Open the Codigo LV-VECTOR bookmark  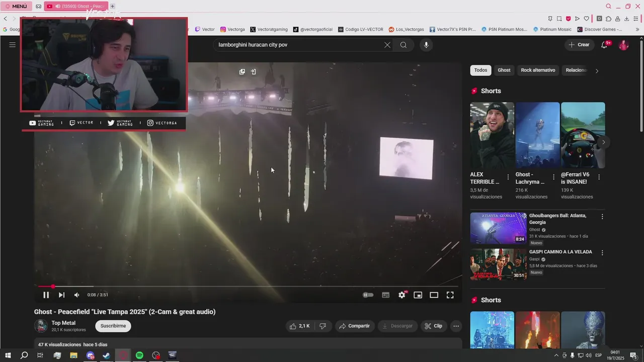tap(360, 29)
